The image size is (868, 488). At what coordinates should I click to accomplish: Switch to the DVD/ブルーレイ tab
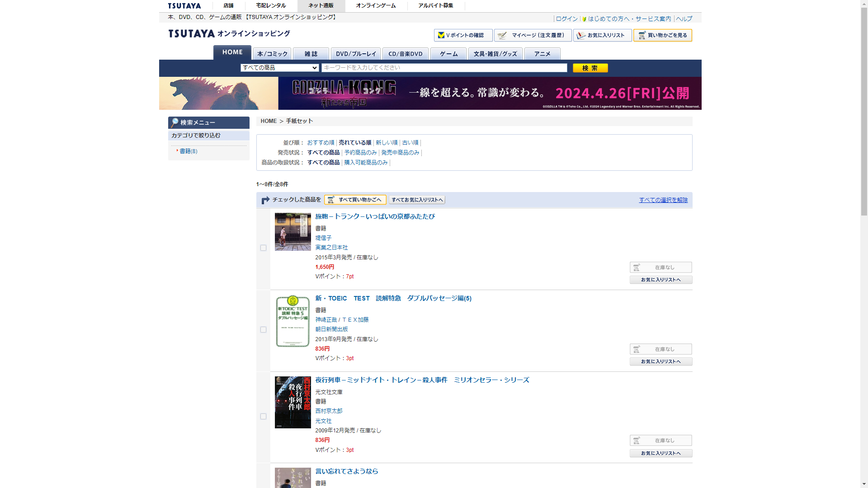(x=356, y=54)
